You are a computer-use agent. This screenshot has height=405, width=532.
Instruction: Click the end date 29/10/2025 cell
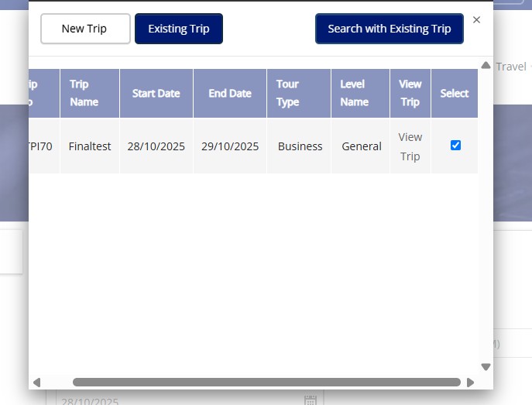pyautogui.click(x=230, y=146)
